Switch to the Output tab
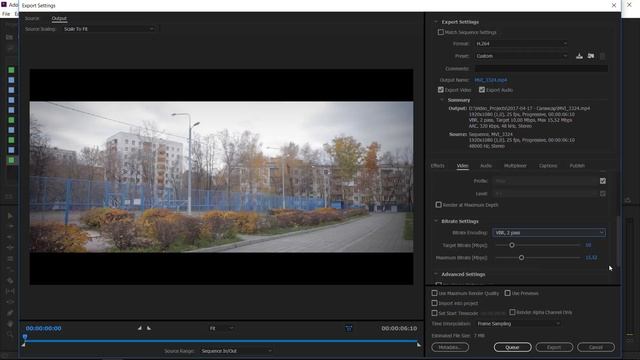The width and height of the screenshot is (640, 360). point(59,18)
